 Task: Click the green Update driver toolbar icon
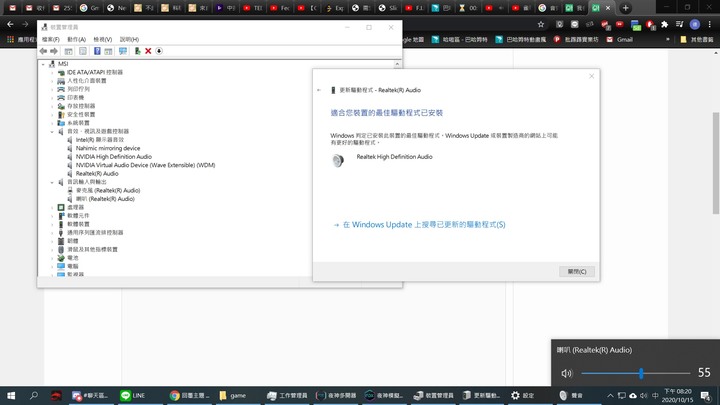137,51
